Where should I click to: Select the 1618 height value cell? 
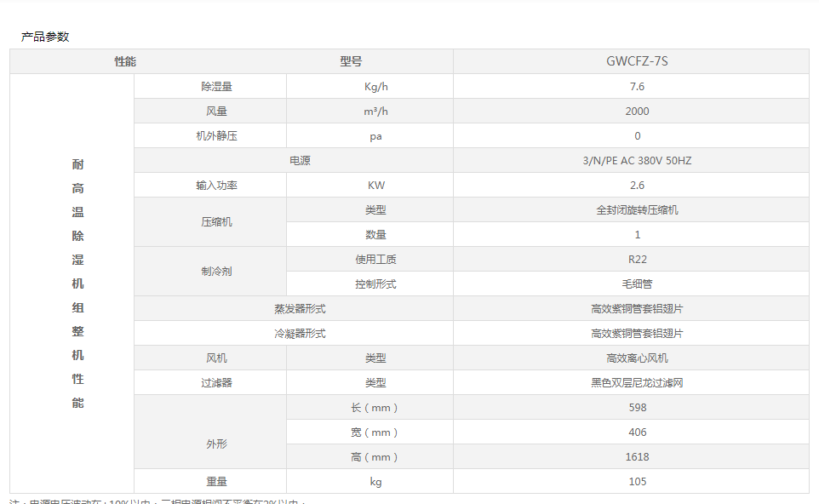[x=637, y=456]
